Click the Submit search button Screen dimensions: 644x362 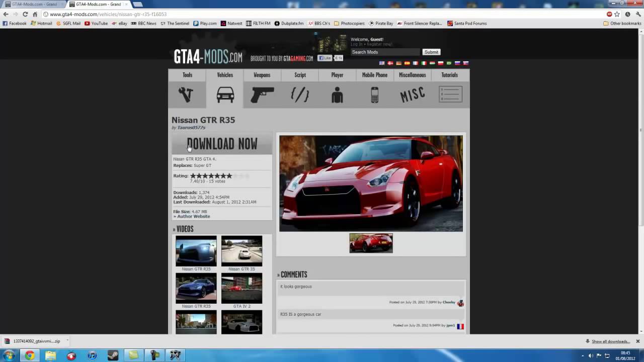431,52
